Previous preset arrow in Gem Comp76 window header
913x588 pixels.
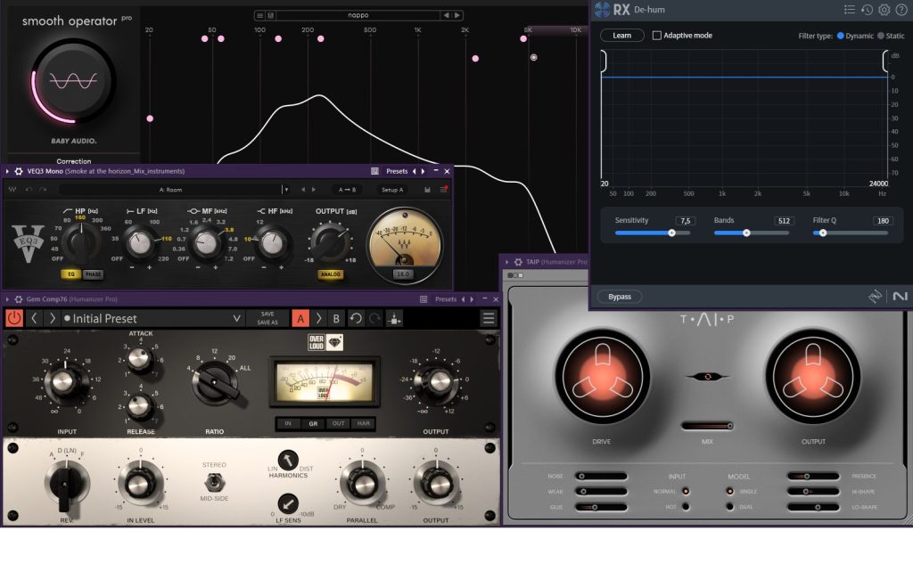[464, 299]
